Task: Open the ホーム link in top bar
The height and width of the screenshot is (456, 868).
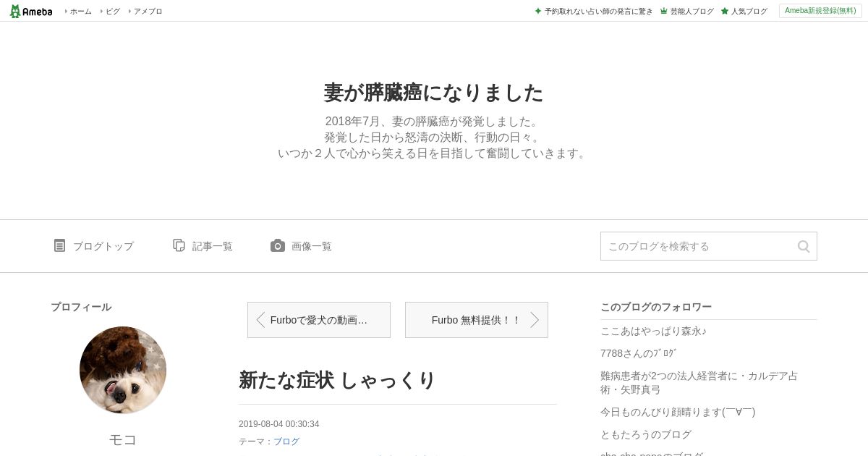Action: coord(80,12)
